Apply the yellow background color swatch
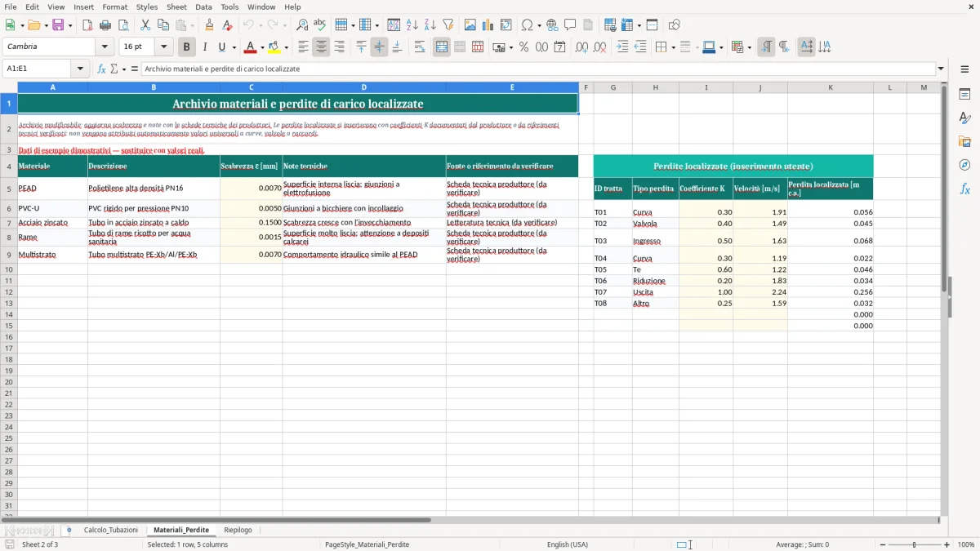 coord(274,47)
